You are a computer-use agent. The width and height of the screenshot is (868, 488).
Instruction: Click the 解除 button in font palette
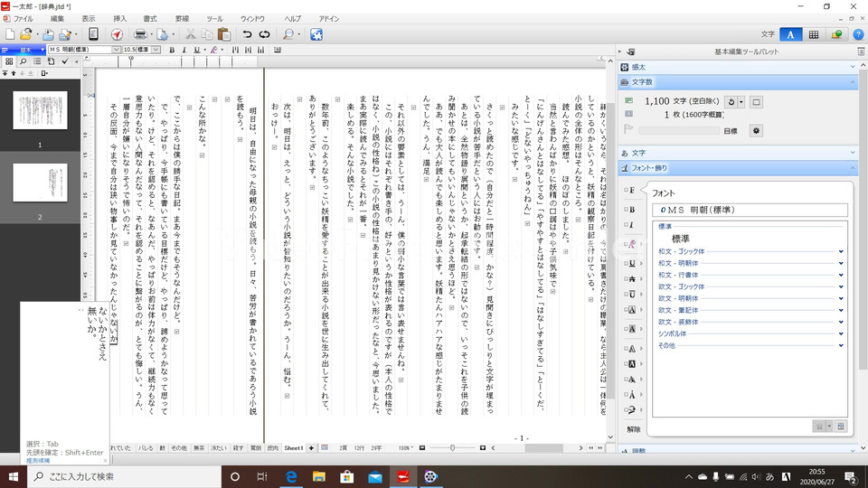[x=634, y=429]
